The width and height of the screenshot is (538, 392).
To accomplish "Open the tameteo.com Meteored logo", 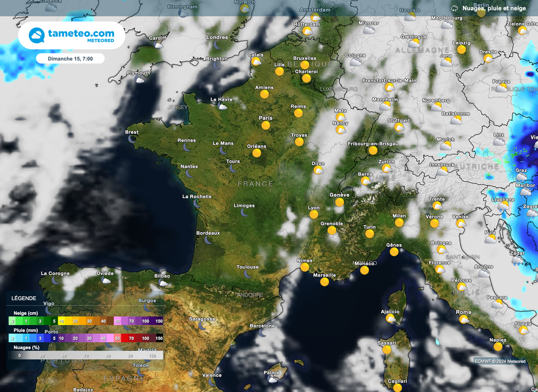I will click(x=71, y=36).
